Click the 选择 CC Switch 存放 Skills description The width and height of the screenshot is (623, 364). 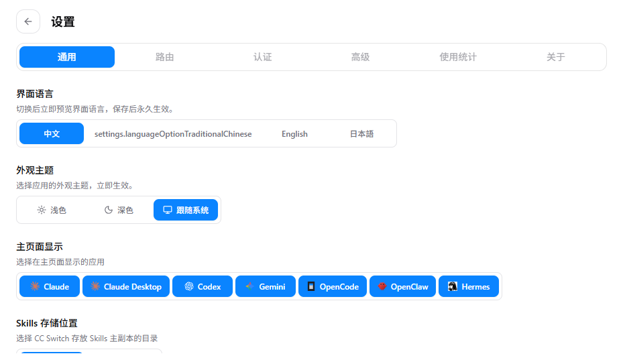(87, 338)
